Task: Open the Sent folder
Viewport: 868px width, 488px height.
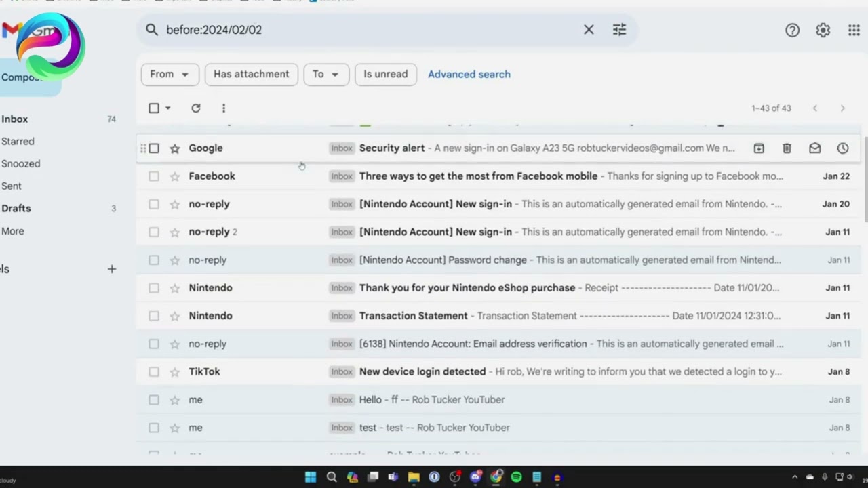Action: click(12, 186)
